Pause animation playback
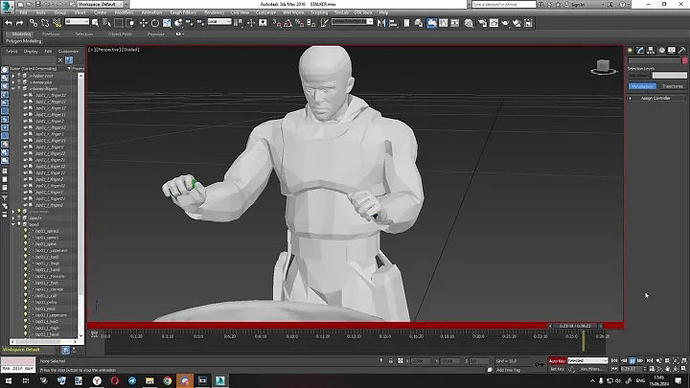Image resolution: width=690 pixels, height=388 pixels. coord(632,361)
